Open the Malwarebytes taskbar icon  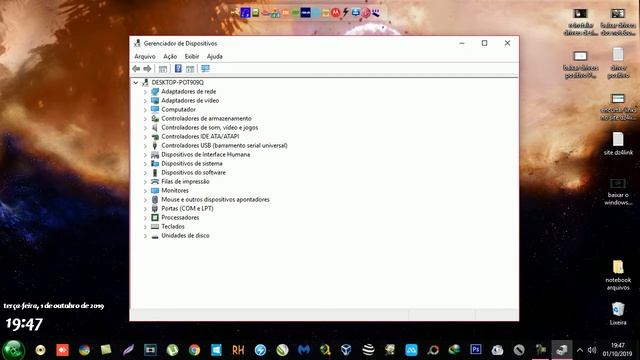[304, 350]
